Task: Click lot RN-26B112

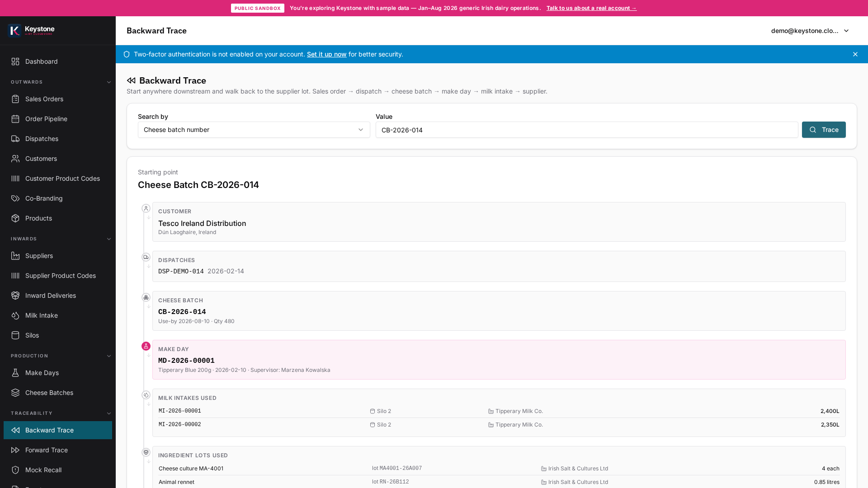Action: [390, 482]
